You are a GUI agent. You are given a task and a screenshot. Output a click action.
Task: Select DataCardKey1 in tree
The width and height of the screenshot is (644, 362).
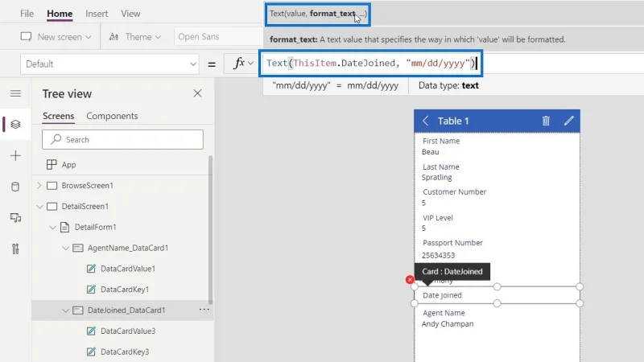coord(125,290)
